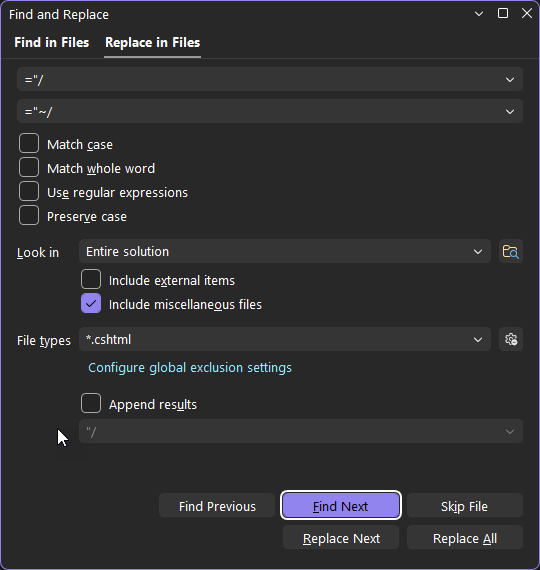540x570 pixels.
Task: Click into the search field containing ="/
Action: 270,79
